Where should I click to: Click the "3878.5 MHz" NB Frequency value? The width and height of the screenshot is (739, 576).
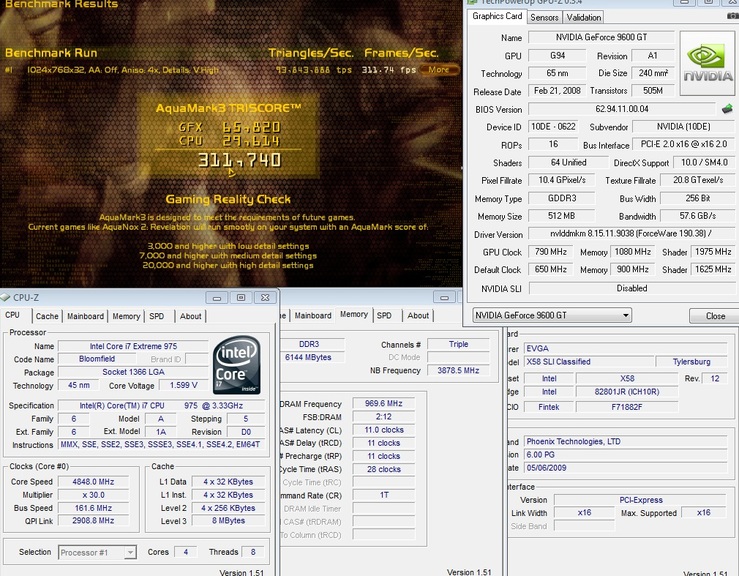(458, 370)
